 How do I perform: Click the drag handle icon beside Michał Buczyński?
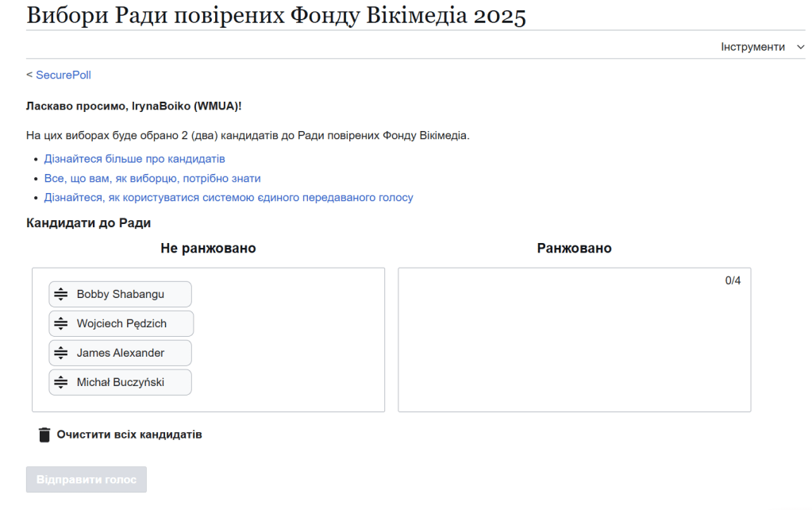(61, 382)
